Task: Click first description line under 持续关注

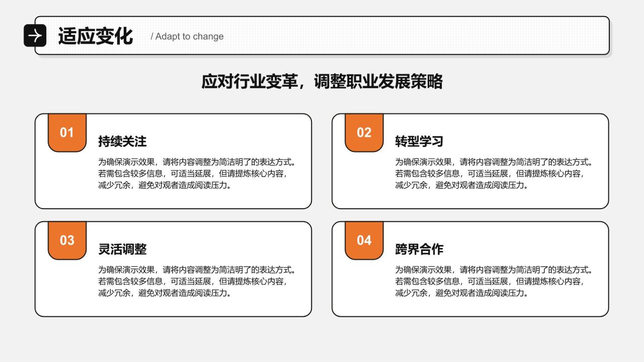Action: pyautogui.click(x=196, y=162)
